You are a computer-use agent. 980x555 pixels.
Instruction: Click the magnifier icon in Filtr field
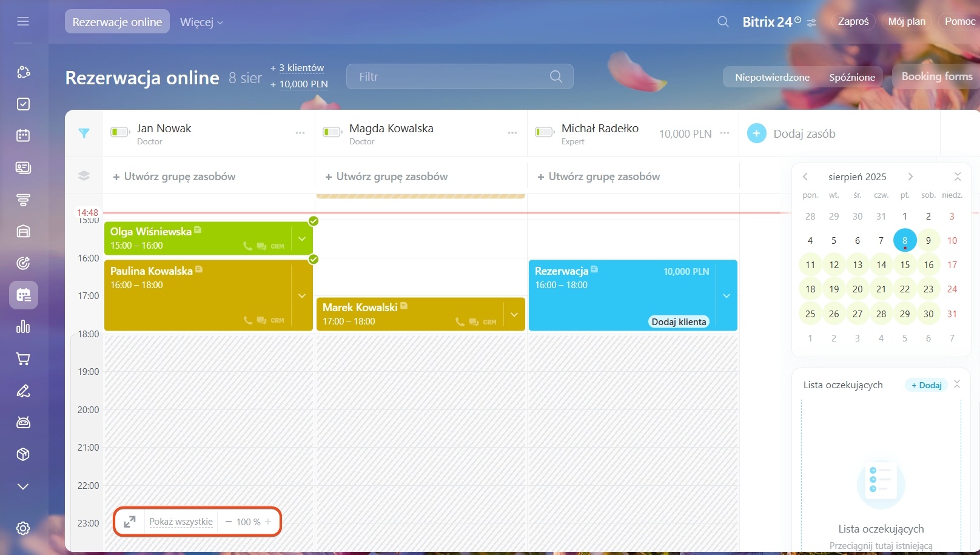pos(556,76)
